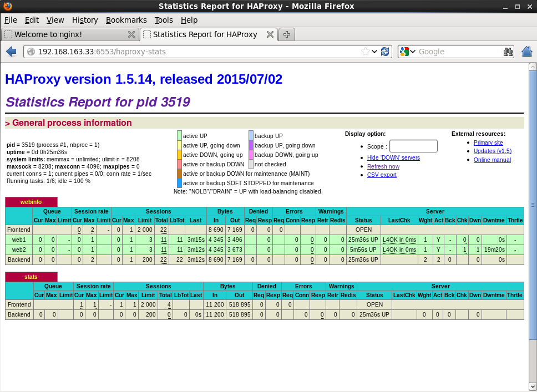Bookmark this page with the star icon
Image resolution: width=537 pixels, height=392 pixels.
point(365,52)
